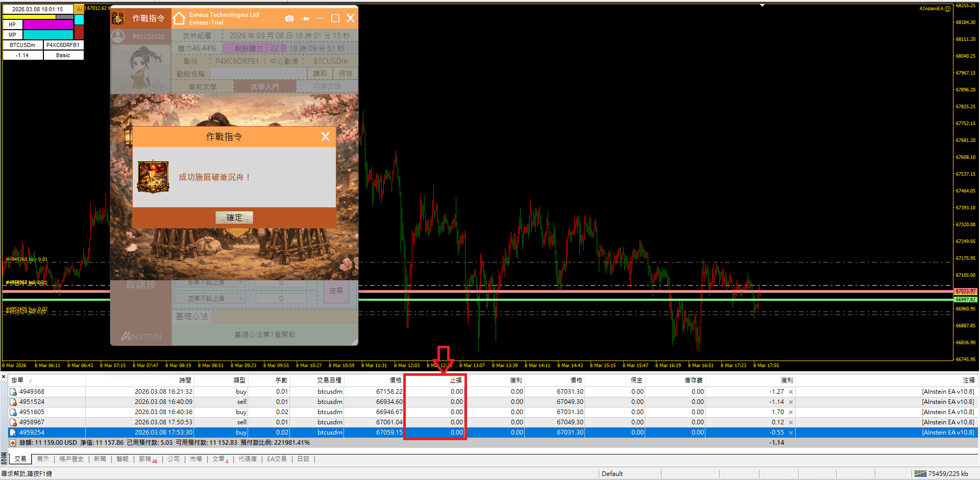
Task: Click the Default profile in the status bar
Action: (612, 474)
